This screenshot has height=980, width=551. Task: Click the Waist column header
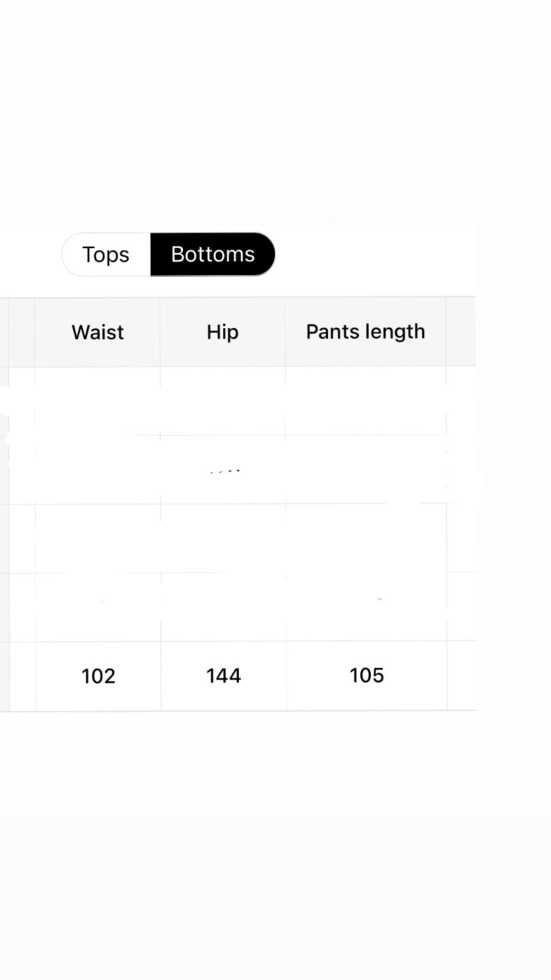point(98,332)
